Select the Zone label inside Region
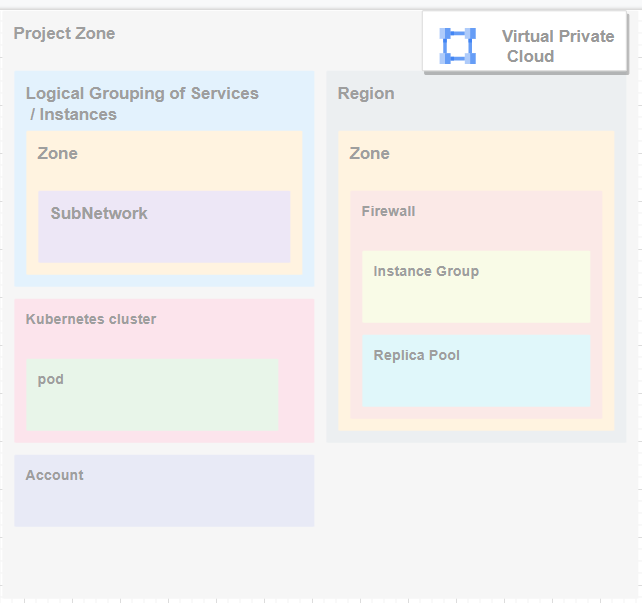Image resolution: width=642 pixels, height=603 pixels. 369,154
